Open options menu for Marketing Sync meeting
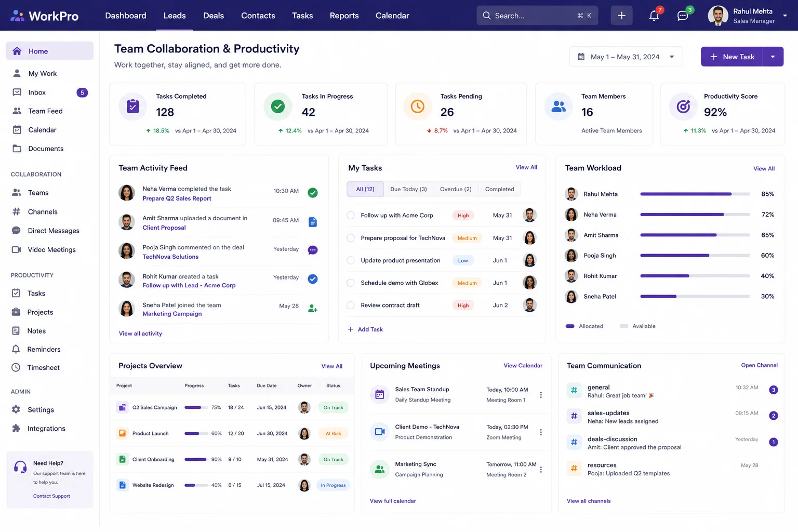 (541, 470)
